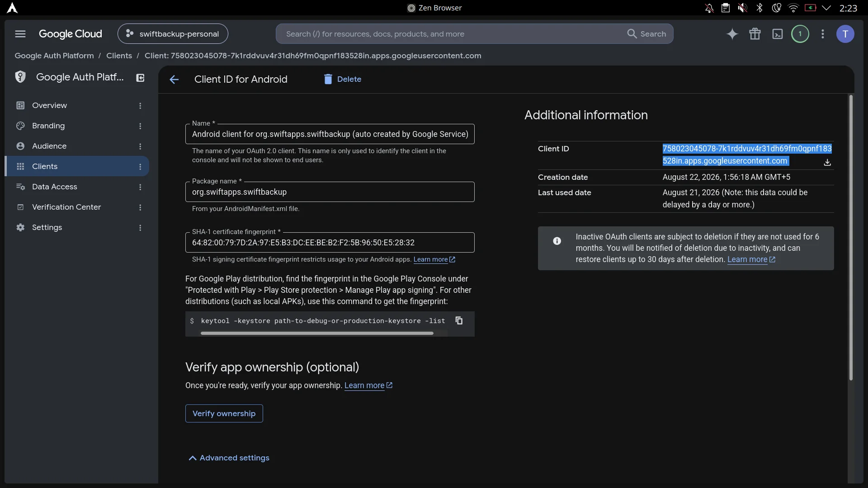Click the Google Cloud logo
Screen dimensions: 868x488
(71, 34)
